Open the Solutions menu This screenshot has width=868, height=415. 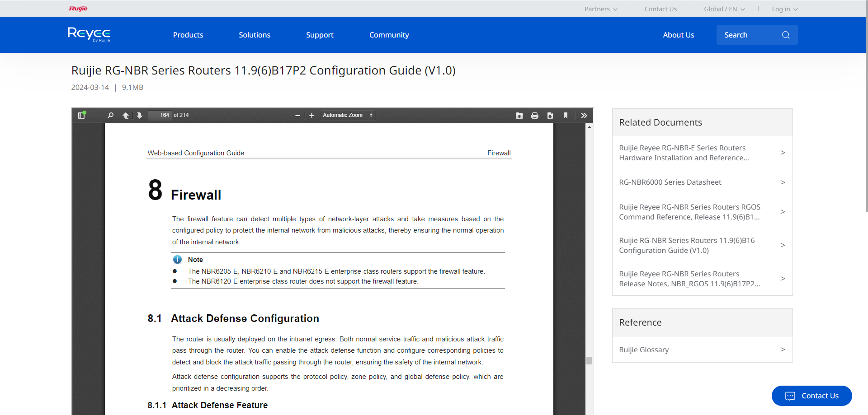tap(255, 35)
